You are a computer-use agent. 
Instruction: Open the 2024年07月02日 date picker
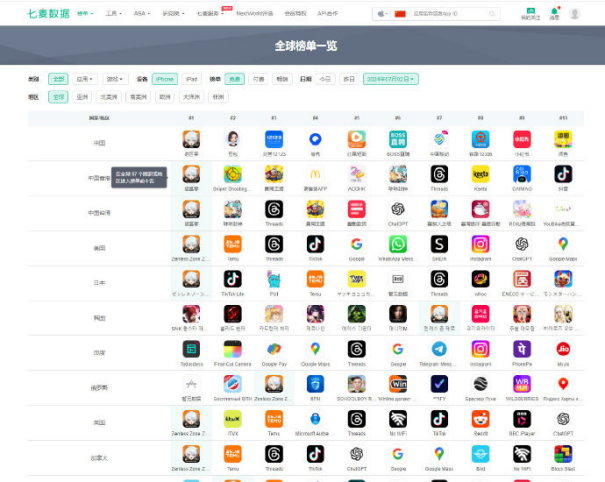click(x=391, y=79)
